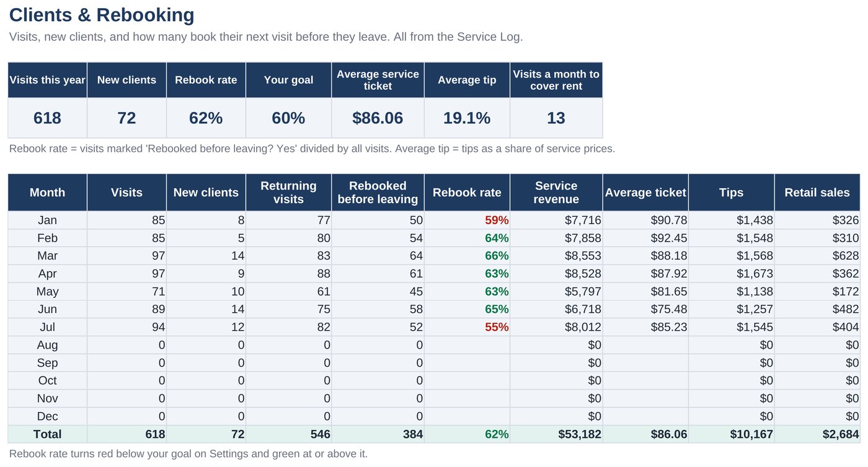Viewport: 868px width, 467px height.
Task: Select June's $75.48 average ticket
Action: coord(645,309)
